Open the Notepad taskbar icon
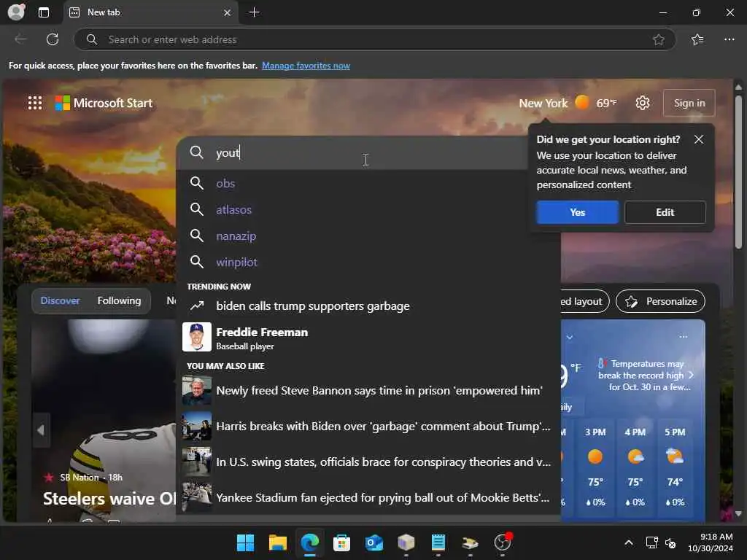The width and height of the screenshot is (747, 560). [x=438, y=542]
